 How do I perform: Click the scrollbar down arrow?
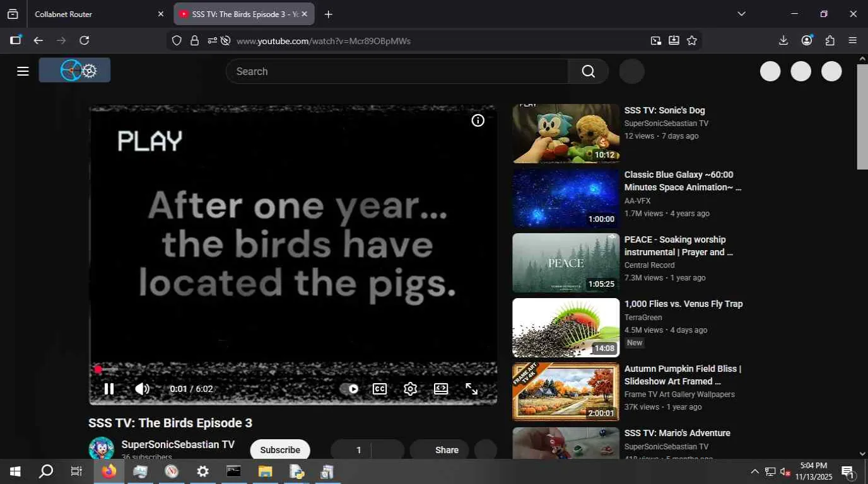862,453
